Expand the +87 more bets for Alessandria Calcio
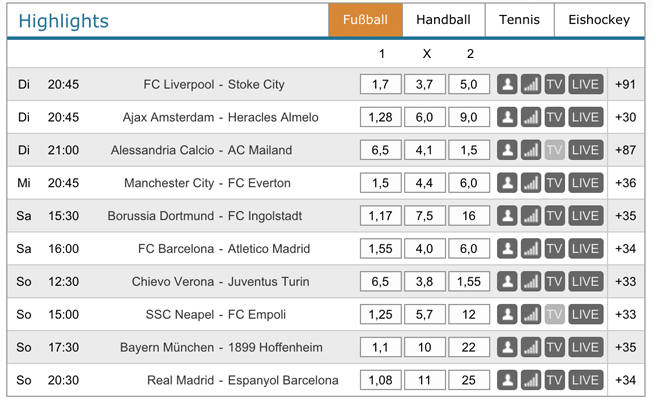 [x=625, y=150]
